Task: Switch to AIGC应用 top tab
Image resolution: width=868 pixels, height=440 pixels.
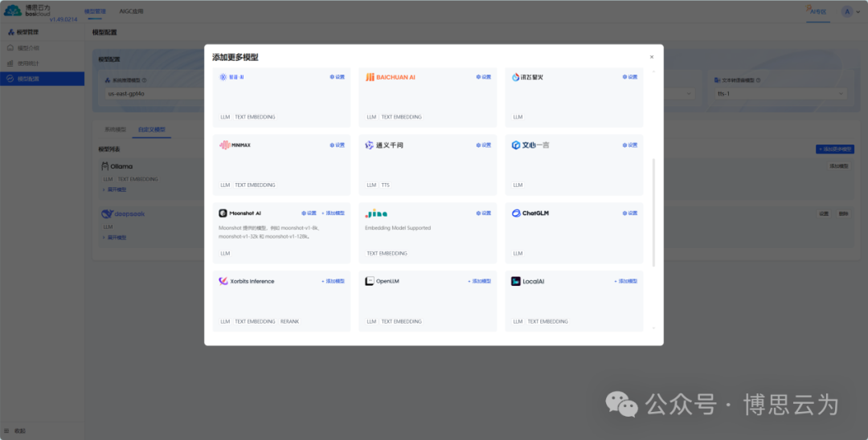Action: point(131,11)
